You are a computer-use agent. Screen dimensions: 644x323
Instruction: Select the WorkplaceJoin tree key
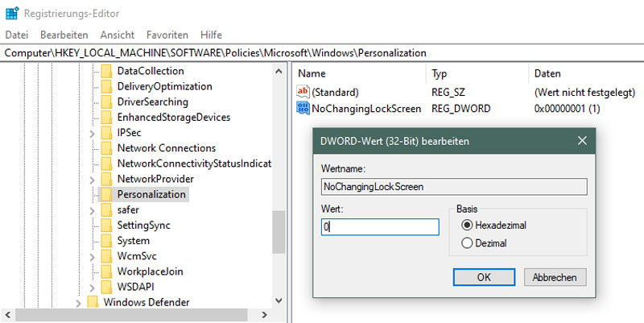150,271
